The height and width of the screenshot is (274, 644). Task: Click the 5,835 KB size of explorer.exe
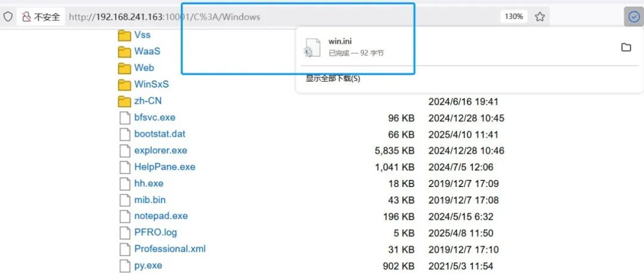[x=395, y=151]
